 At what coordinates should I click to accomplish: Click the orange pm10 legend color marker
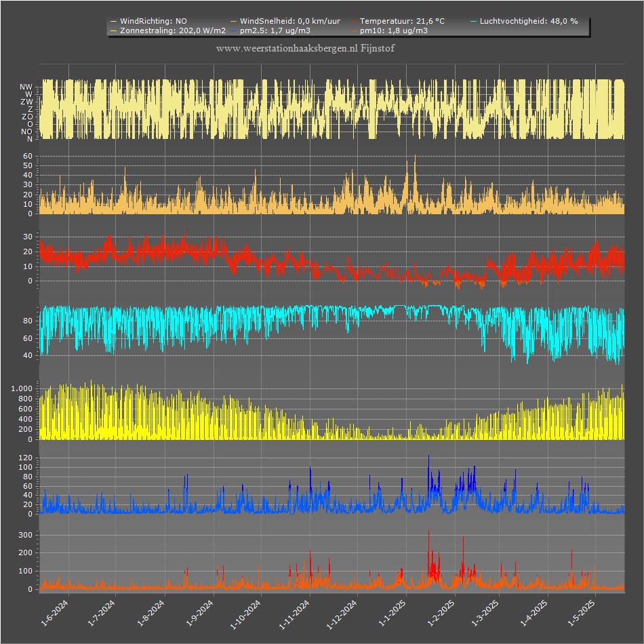tap(354, 31)
